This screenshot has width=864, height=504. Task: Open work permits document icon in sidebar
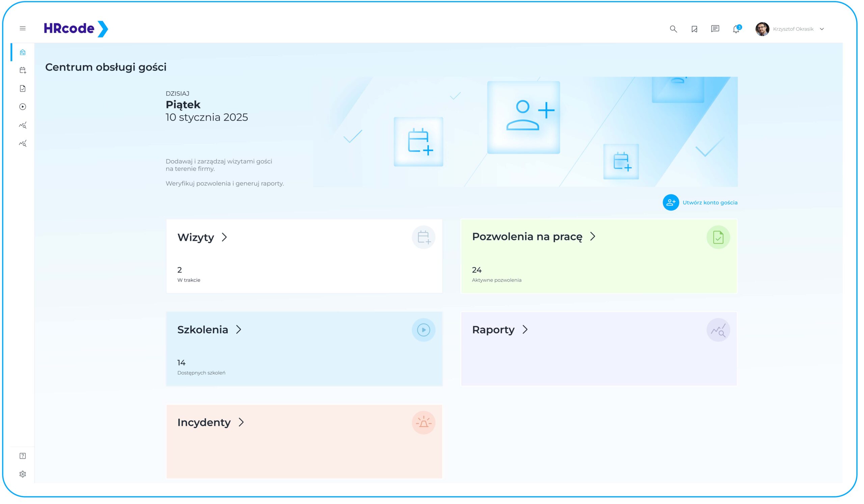coord(23,89)
